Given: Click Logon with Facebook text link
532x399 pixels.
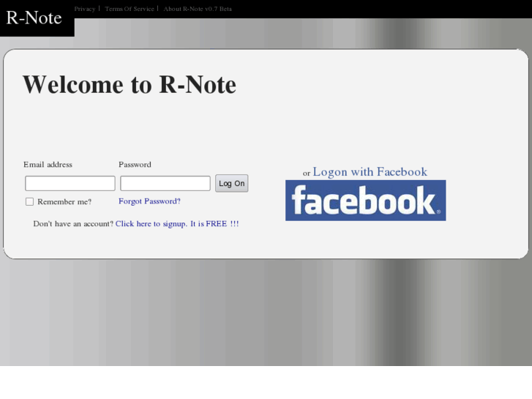Looking at the screenshot, I should tap(370, 172).
